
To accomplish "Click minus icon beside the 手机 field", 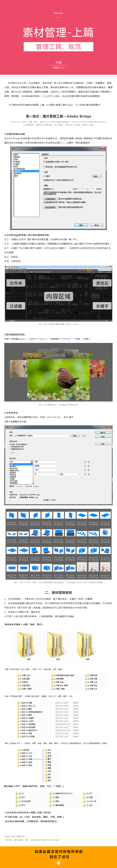I will coord(85,462).
